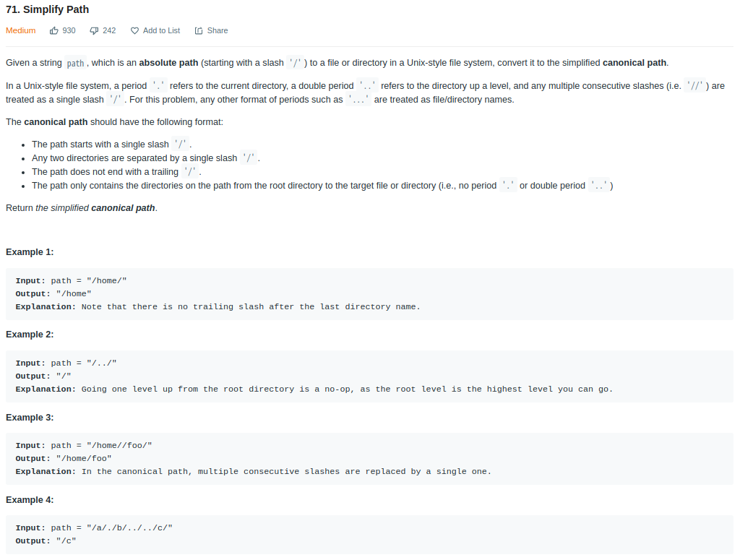Click the 71. Simplify Path title
740x560 pixels.
tap(47, 9)
